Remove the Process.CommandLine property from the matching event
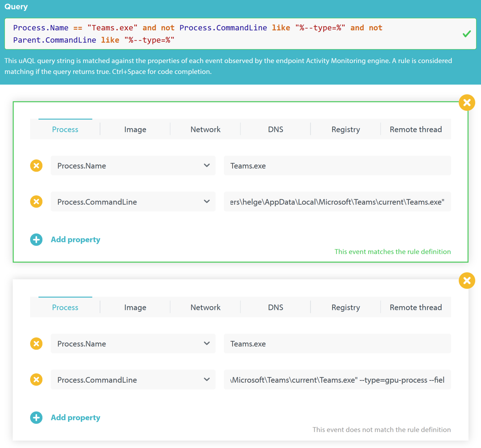 [x=36, y=202]
